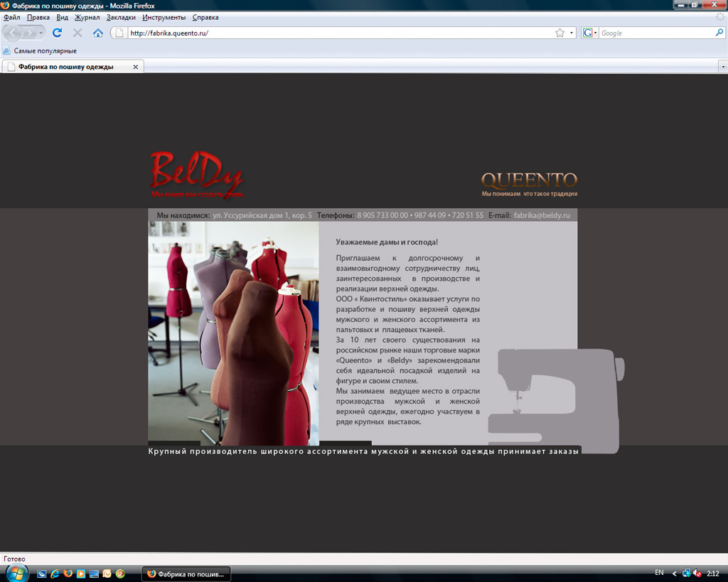This screenshot has width=728, height=582.
Task: Click the green round quick launch icon
Action: click(120, 574)
